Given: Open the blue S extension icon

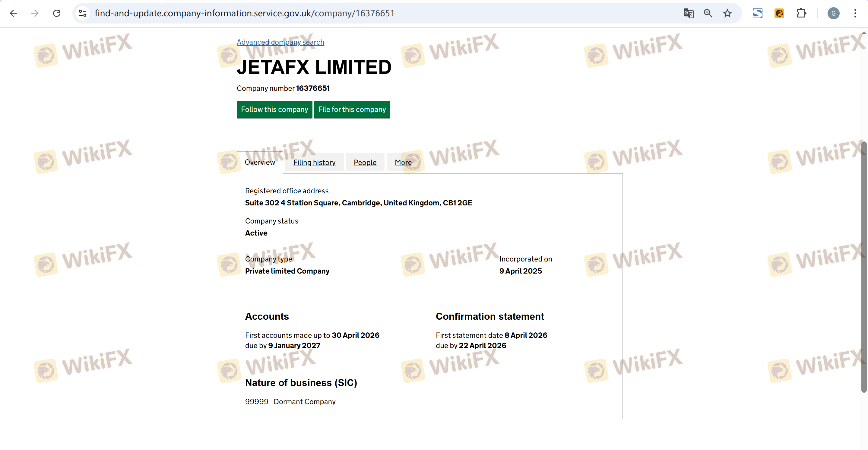Looking at the screenshot, I should [758, 13].
